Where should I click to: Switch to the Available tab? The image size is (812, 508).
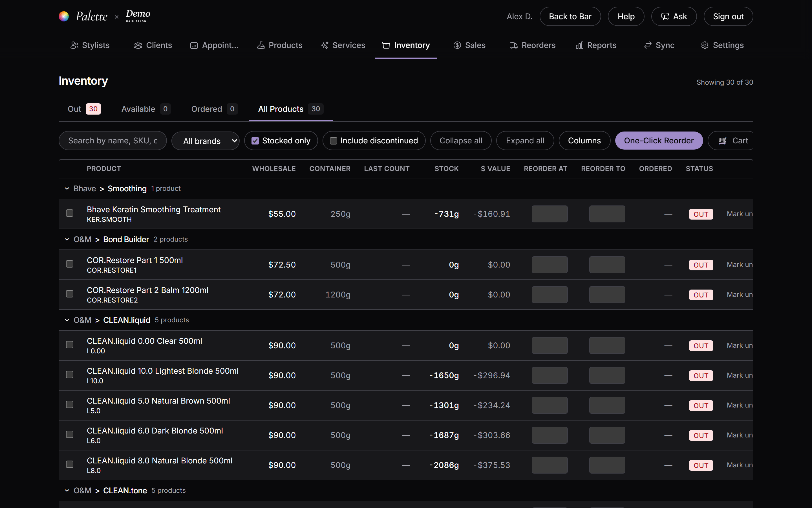pyautogui.click(x=146, y=109)
